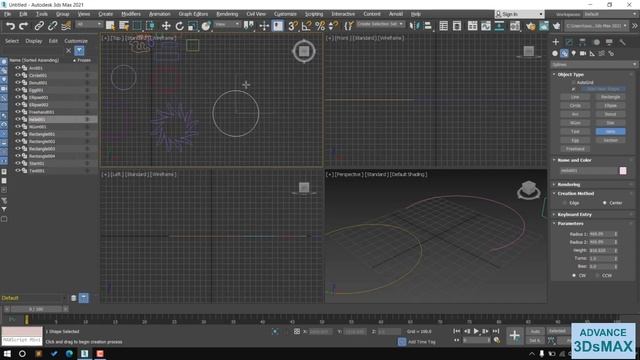640x360 pixels.
Task: Activate the Select and Move tool
Action: 166,26
